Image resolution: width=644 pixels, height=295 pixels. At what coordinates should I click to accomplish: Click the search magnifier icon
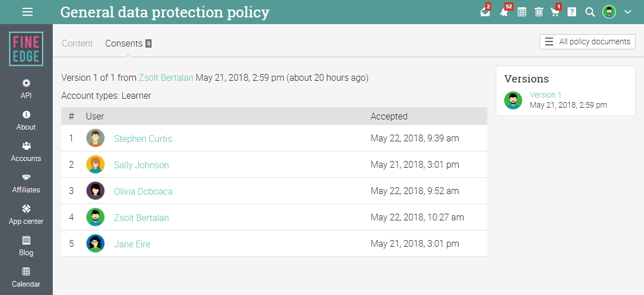(590, 12)
